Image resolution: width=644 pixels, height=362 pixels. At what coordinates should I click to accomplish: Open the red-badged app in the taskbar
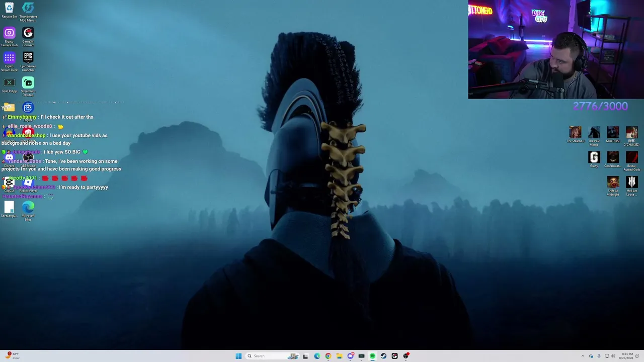[x=406, y=356]
